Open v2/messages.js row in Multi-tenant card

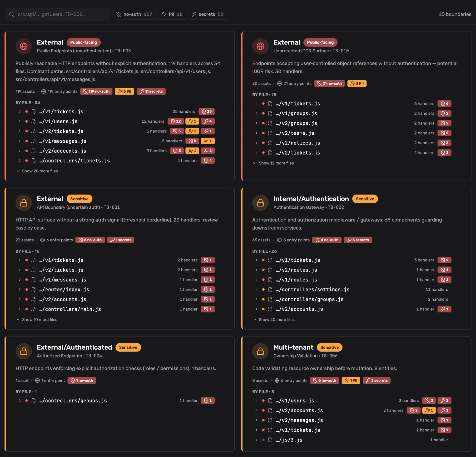pyautogui.click(x=352, y=420)
